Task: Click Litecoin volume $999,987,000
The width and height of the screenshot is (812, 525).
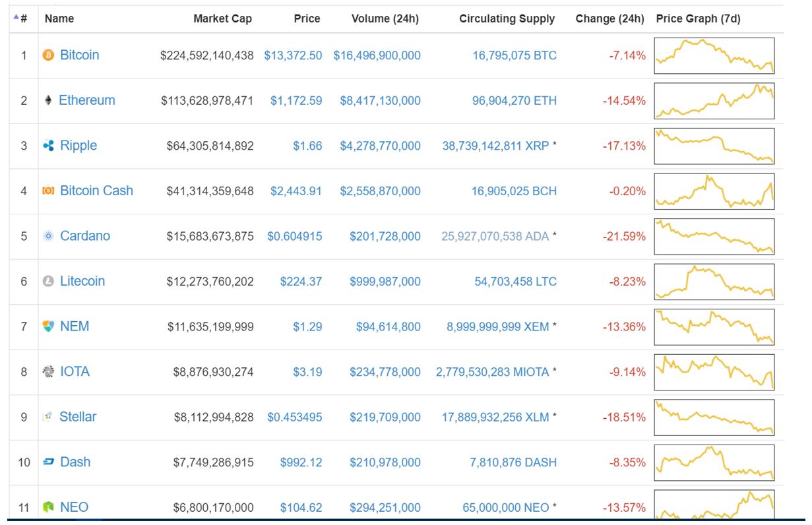Action: [x=385, y=282]
